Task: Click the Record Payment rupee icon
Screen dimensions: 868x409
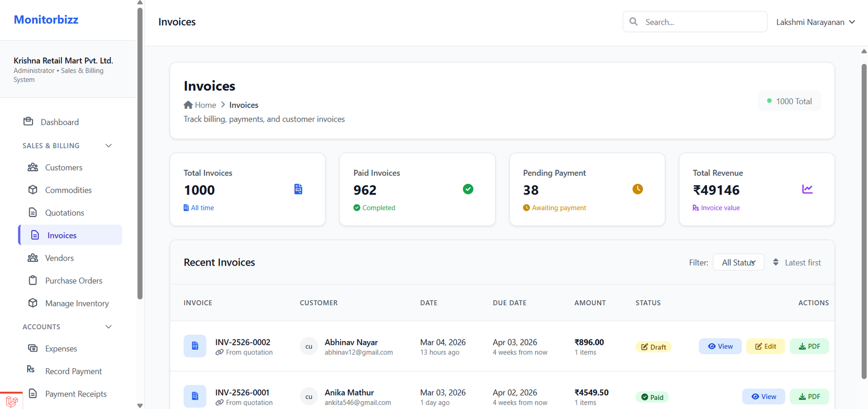Action: 31,369
